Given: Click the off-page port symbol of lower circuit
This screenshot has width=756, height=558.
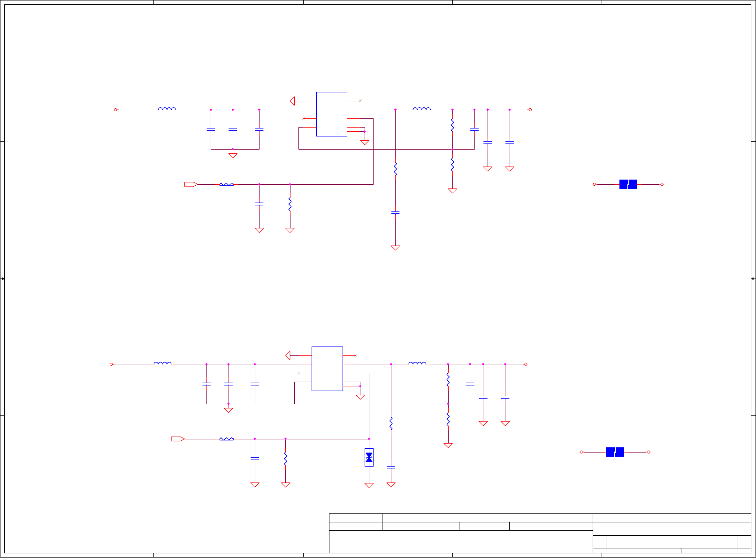Looking at the screenshot, I should pyautogui.click(x=178, y=439).
